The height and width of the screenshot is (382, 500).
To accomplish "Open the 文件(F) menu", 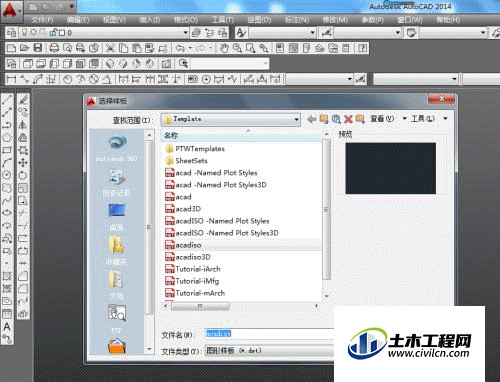I will (42, 20).
